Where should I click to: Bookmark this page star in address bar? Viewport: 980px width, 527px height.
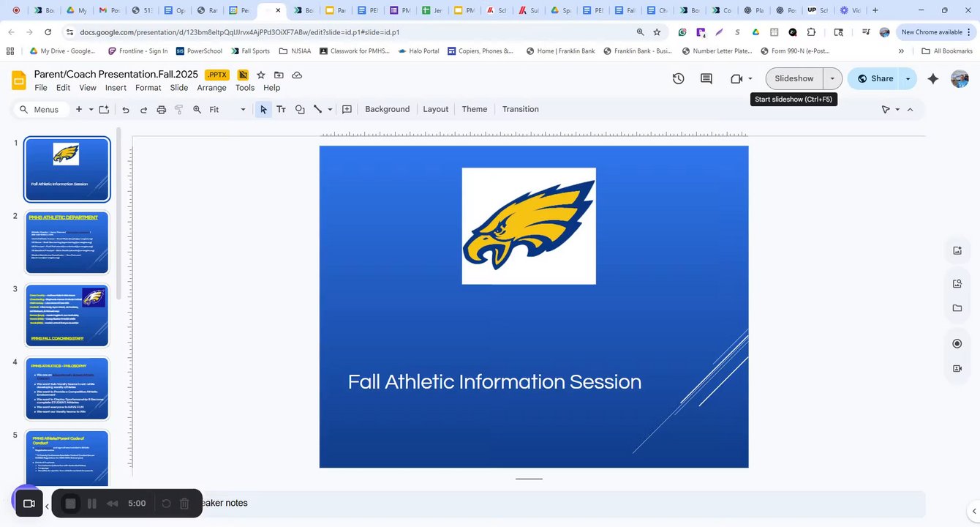tap(657, 32)
